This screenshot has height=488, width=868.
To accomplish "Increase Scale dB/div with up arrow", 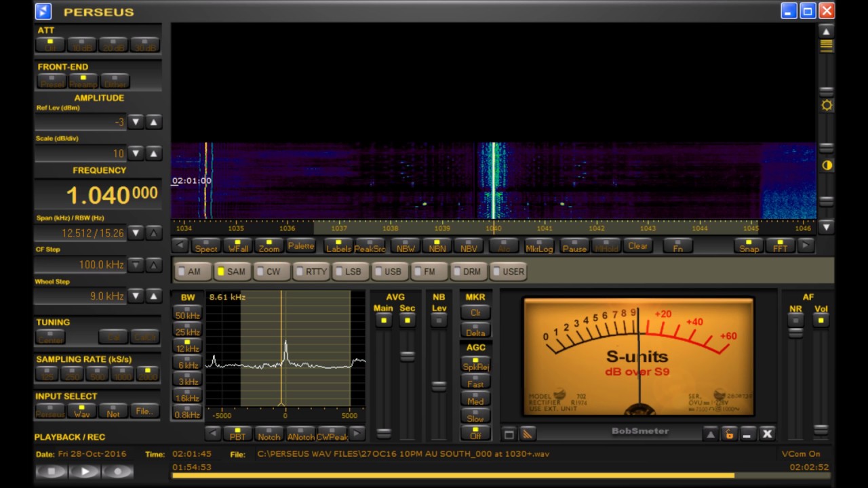I will tap(154, 153).
